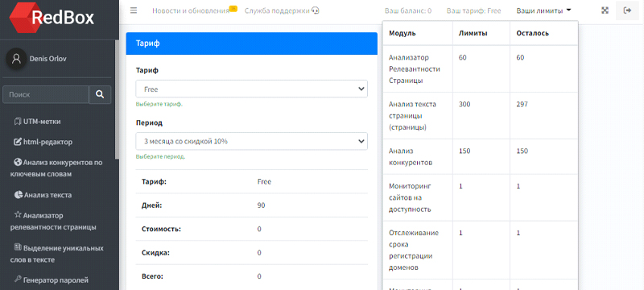Image resolution: width=644 pixels, height=290 pixels.
Task: Click the Поиск input field
Action: pyautogui.click(x=46, y=94)
